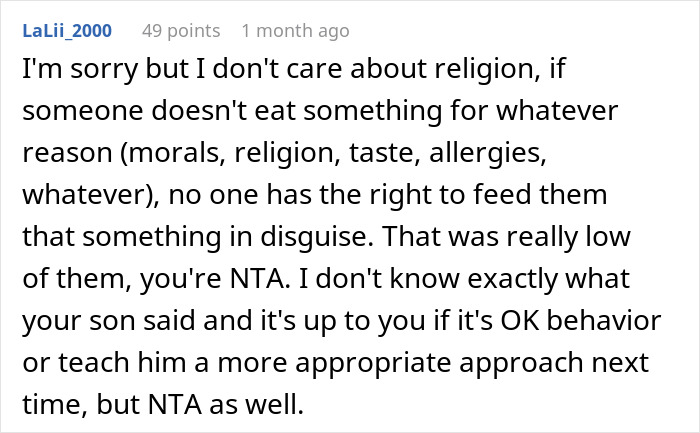The image size is (700, 433).
Task: Click the word 'behavior' in the comment
Action: [604, 321]
